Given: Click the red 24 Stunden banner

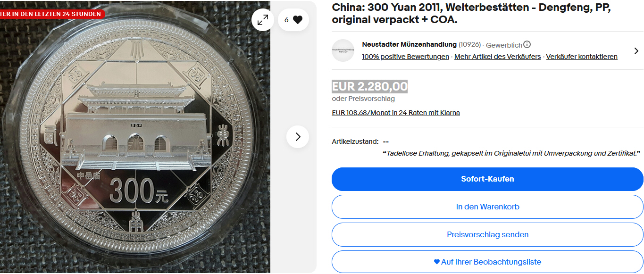Looking at the screenshot, I should [51, 14].
